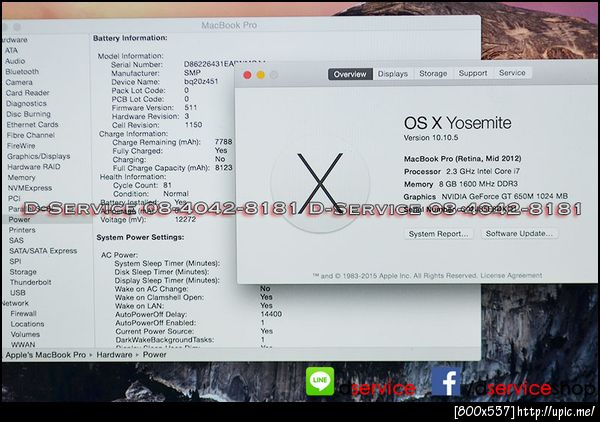Click the MacBook Pro (Retina, Mid 2012) text
The width and height of the screenshot is (600, 422).
[x=463, y=159]
